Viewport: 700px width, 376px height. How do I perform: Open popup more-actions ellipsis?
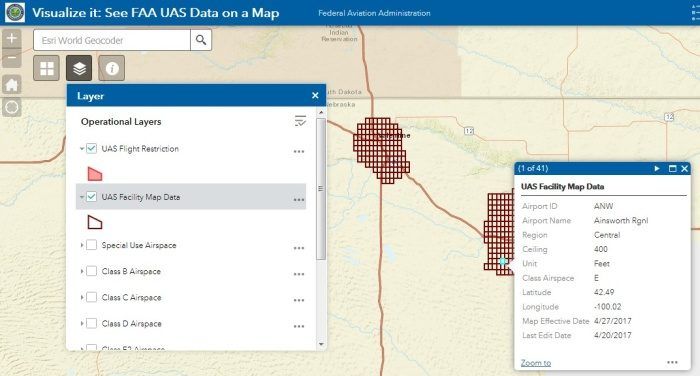(672, 362)
